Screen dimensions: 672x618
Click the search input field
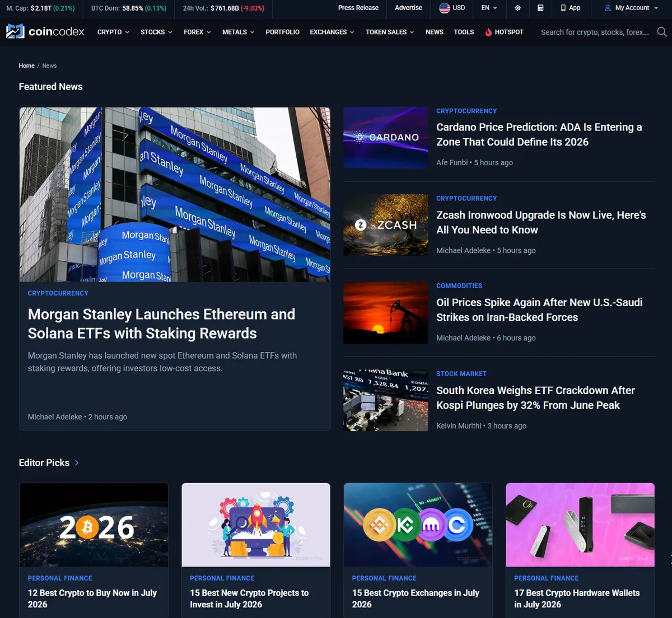pos(595,32)
